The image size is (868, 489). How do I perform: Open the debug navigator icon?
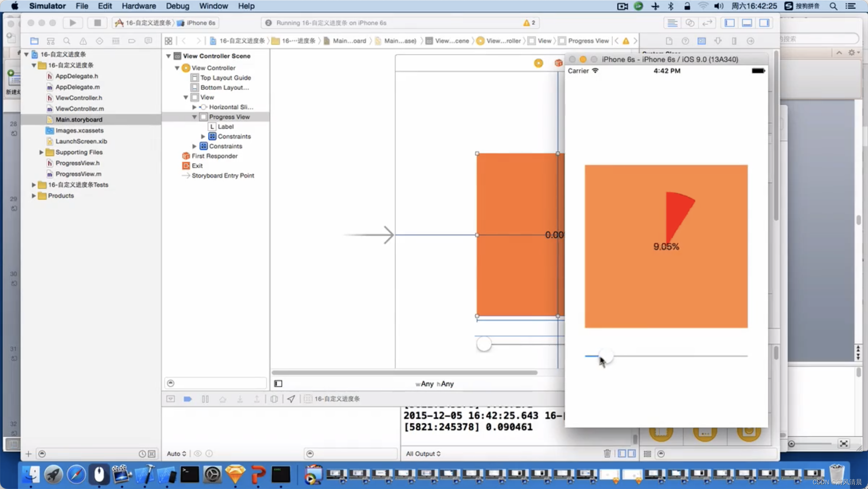(116, 41)
